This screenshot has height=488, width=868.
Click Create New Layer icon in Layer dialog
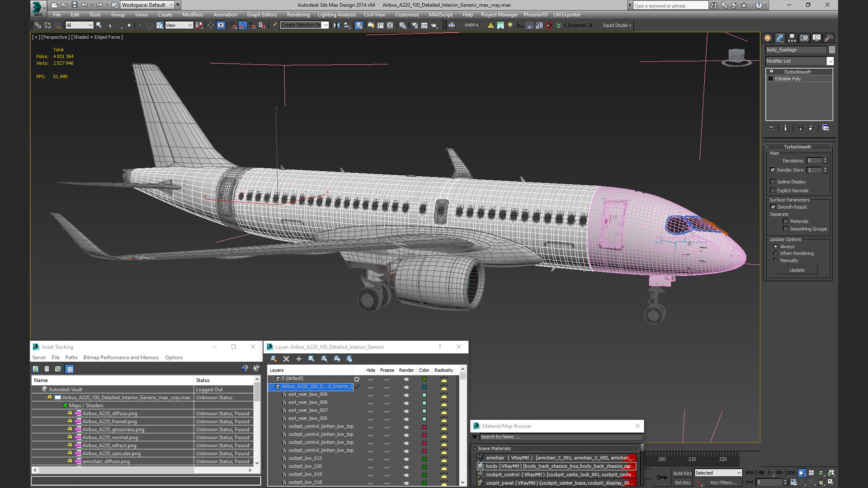(274, 359)
